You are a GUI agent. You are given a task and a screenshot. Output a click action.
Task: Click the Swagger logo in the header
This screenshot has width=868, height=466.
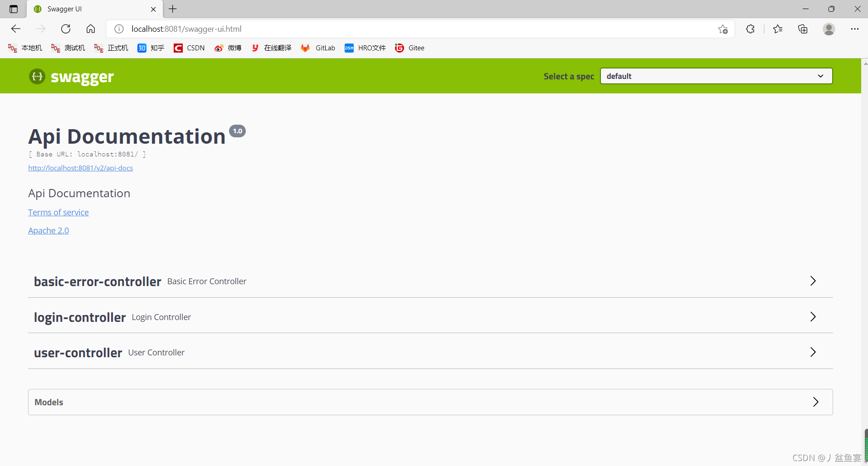pos(71,77)
